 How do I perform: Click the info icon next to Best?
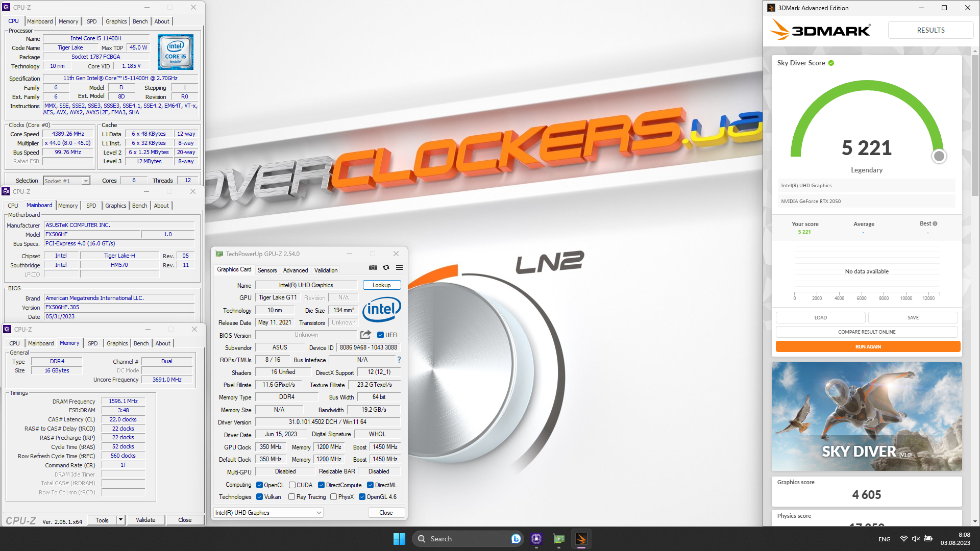pos(935,223)
